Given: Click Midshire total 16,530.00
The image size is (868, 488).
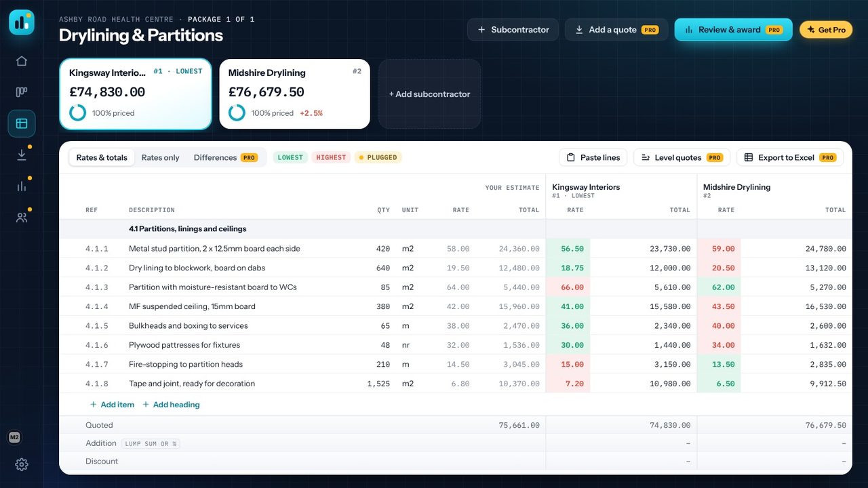Looking at the screenshot, I should [x=826, y=306].
